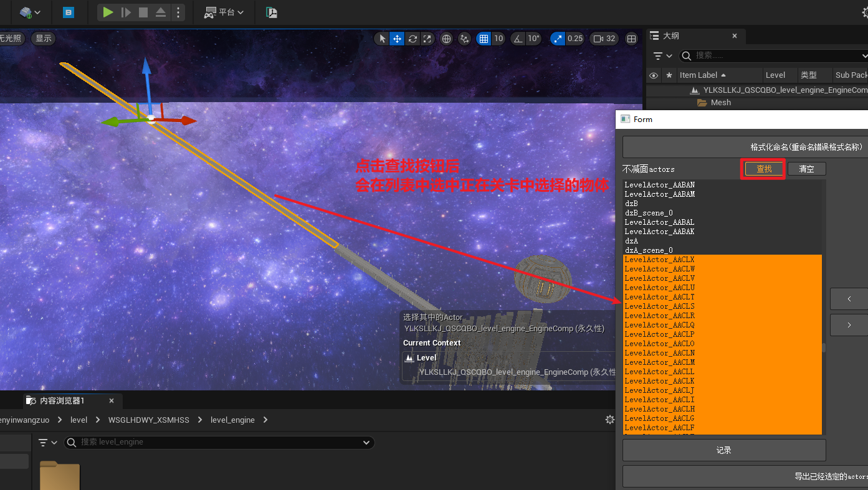Image resolution: width=868 pixels, height=490 pixels.
Task: Open the viewport layout grid icon
Action: point(631,39)
